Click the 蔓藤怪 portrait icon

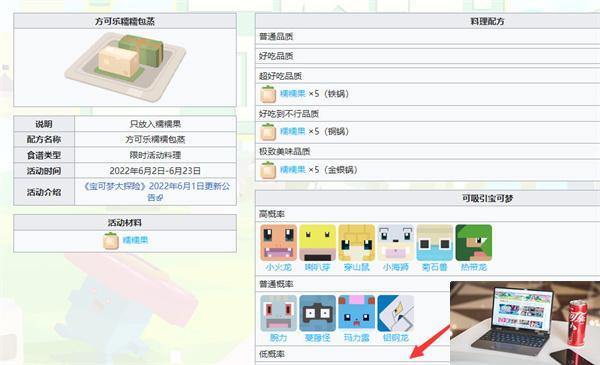317,313
